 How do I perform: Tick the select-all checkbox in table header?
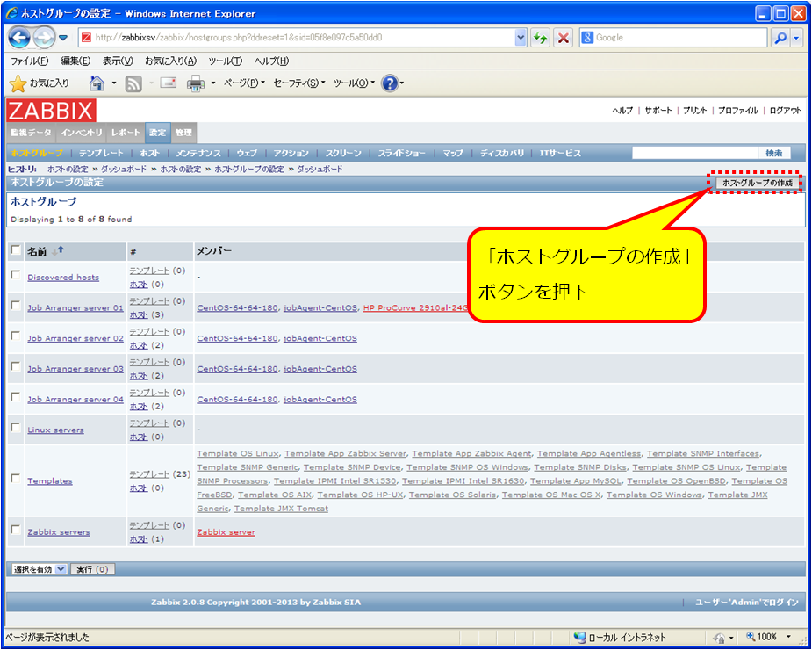coord(16,251)
